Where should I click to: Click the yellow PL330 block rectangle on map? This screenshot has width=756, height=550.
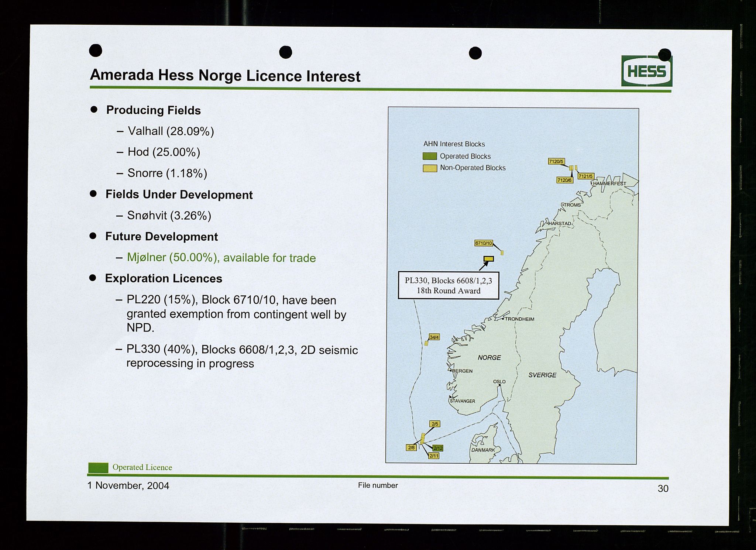pos(488,259)
